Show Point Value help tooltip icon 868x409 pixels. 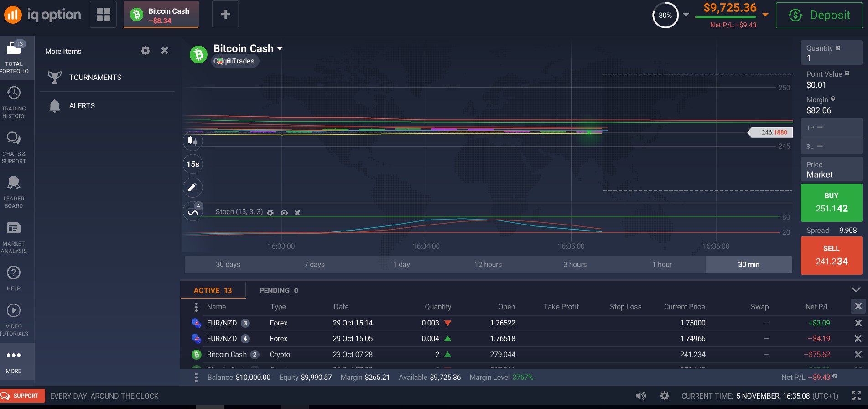click(x=847, y=73)
